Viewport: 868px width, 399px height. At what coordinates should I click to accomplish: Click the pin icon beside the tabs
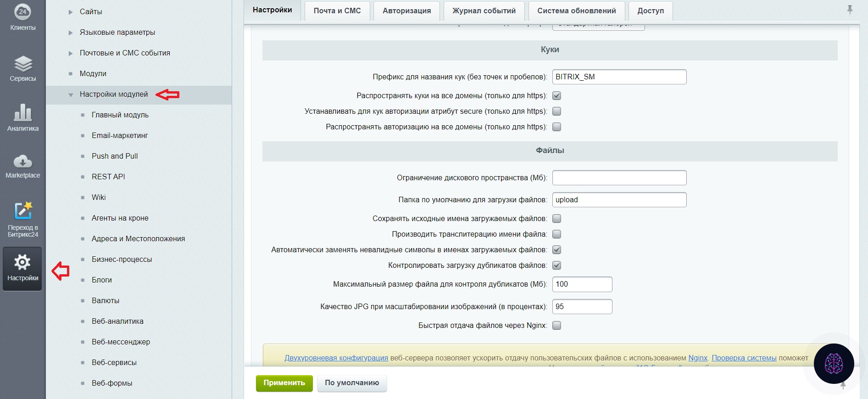pyautogui.click(x=850, y=10)
